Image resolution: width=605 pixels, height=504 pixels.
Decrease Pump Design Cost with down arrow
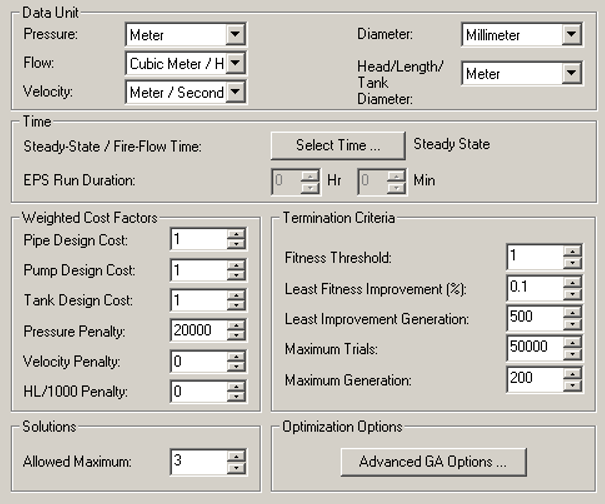tap(236, 275)
